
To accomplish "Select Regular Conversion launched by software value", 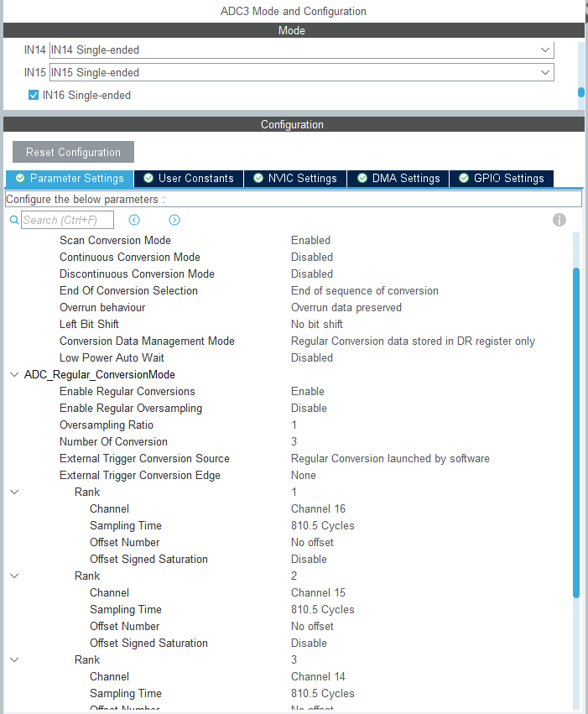I will tap(391, 459).
